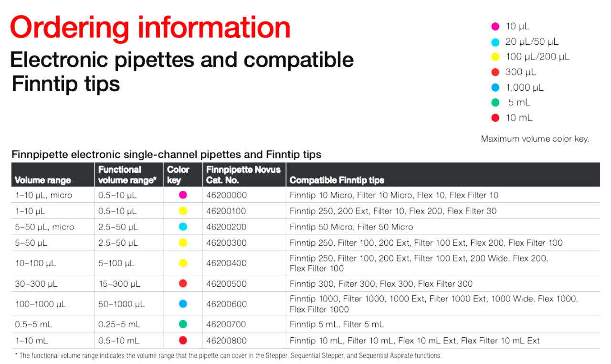Select the cyan 20 µL/50 µL legend dot
The height and width of the screenshot is (364, 611).
[x=495, y=42]
